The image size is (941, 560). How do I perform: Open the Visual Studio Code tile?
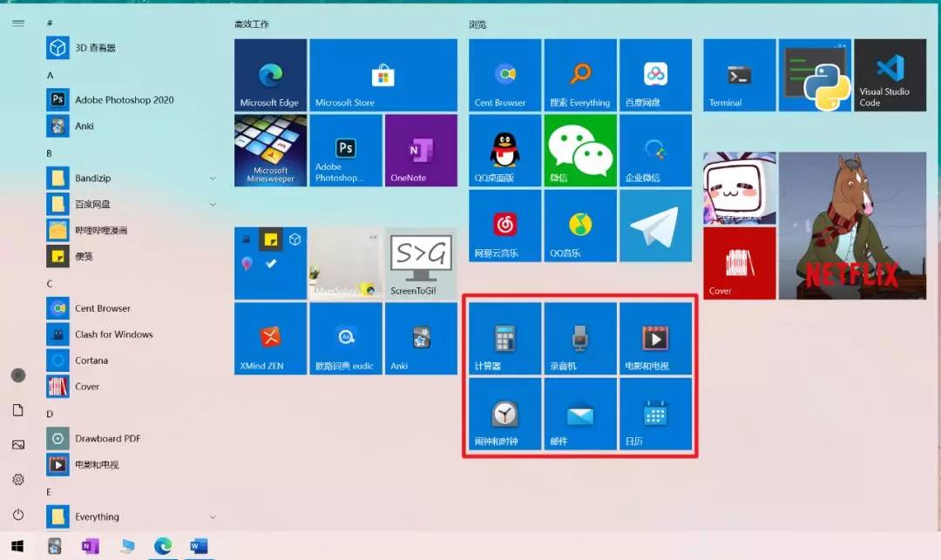pos(890,75)
